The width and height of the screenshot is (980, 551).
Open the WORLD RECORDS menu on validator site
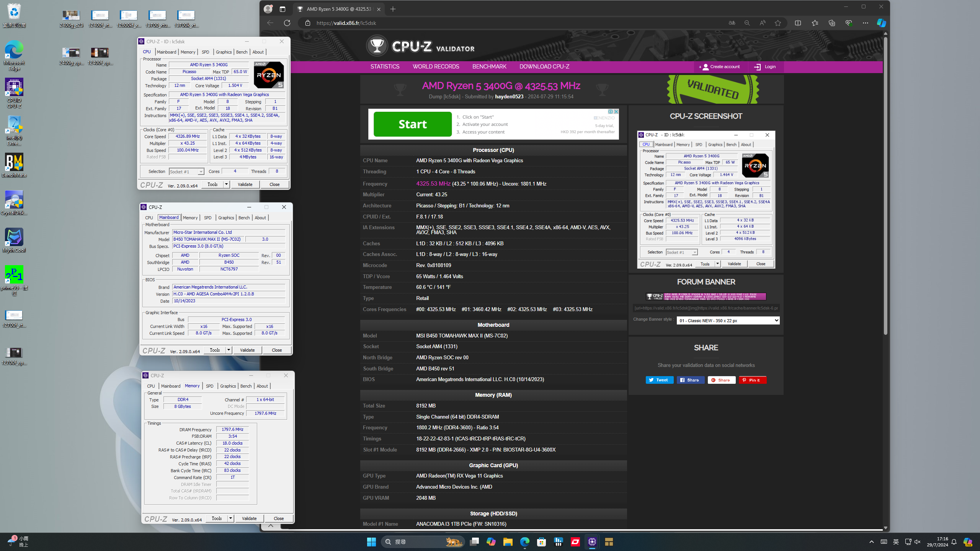(436, 67)
